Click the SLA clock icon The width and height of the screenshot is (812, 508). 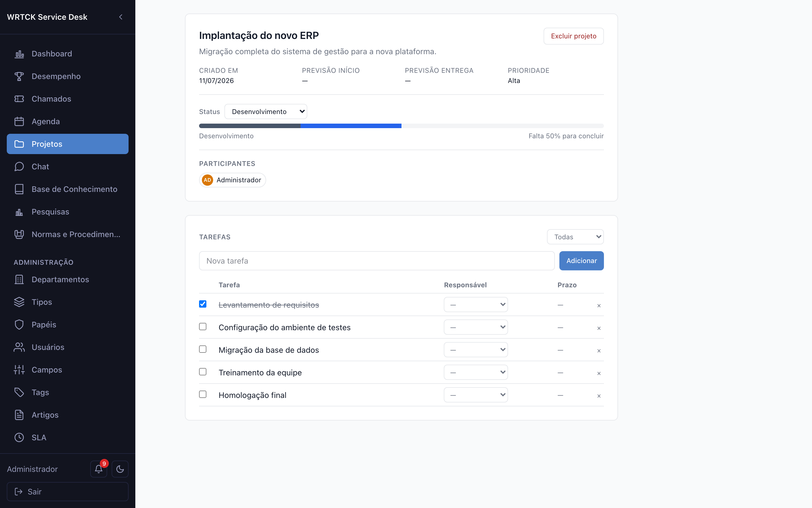point(19,437)
